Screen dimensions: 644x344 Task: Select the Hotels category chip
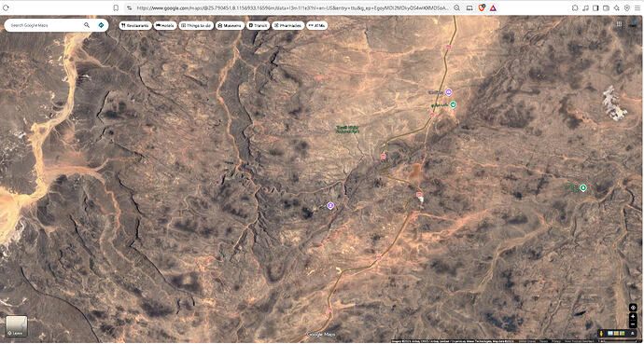164,25
